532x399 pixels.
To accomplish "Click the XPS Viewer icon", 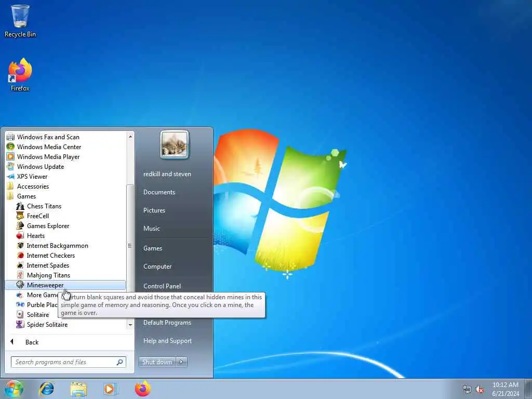I will (10, 177).
